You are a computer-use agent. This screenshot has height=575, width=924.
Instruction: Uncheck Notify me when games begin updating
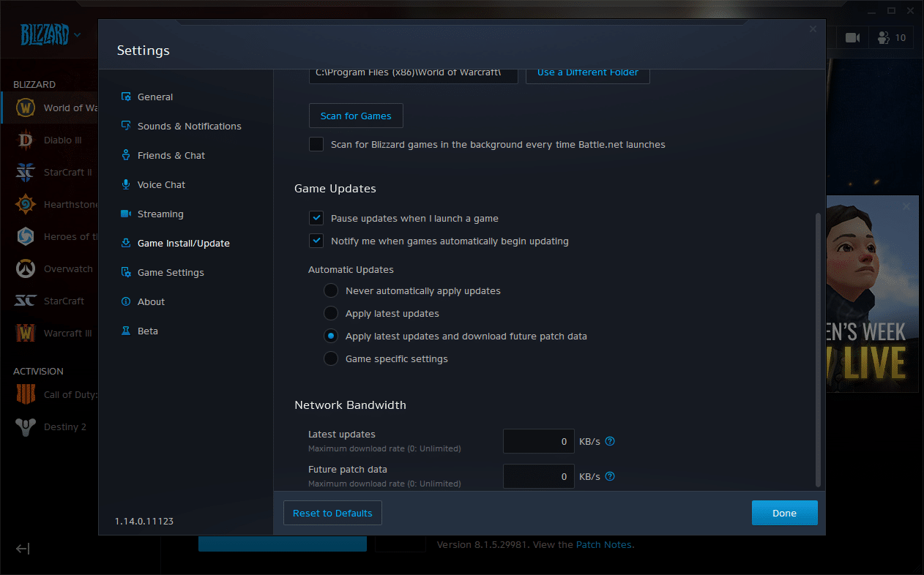tap(316, 241)
